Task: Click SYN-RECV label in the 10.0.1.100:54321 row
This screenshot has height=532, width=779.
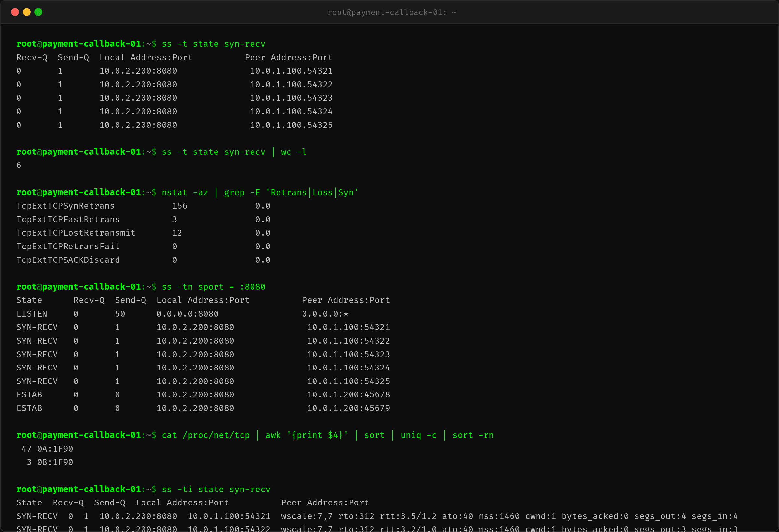Action: tap(37, 327)
